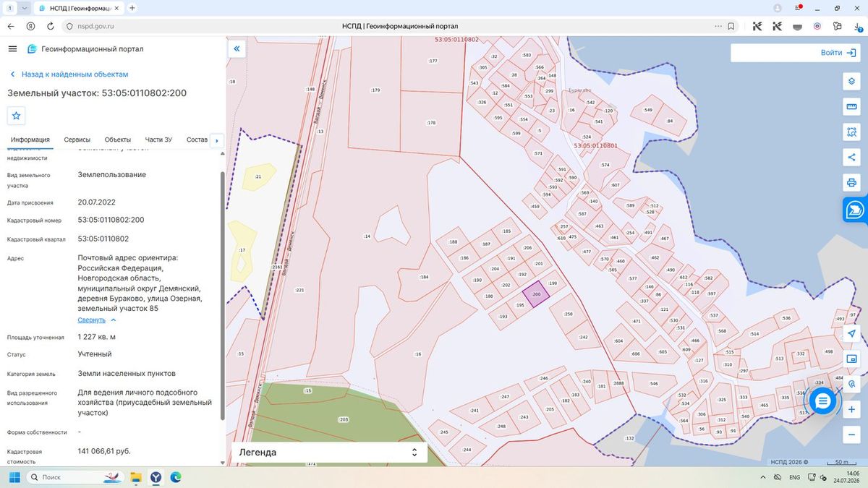868x488 pixels.
Task: Switch to the Объекты tab
Action: pos(118,140)
